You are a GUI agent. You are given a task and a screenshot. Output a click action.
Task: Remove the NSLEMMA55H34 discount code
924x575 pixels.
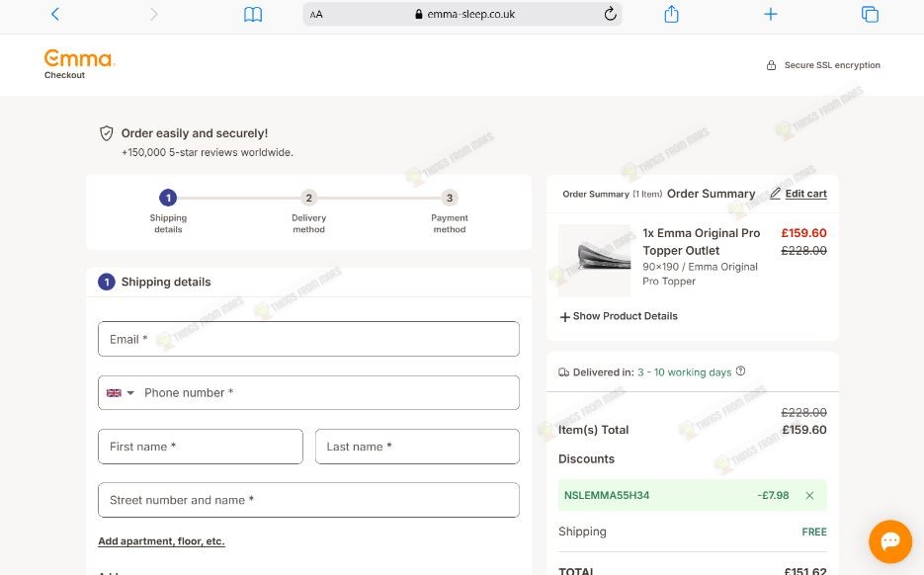[x=809, y=495]
